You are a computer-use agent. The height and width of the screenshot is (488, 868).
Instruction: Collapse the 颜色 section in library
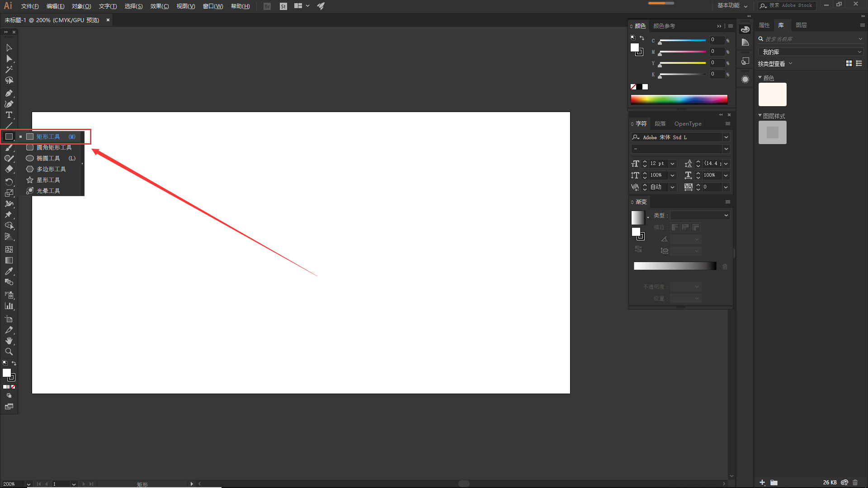(x=760, y=78)
